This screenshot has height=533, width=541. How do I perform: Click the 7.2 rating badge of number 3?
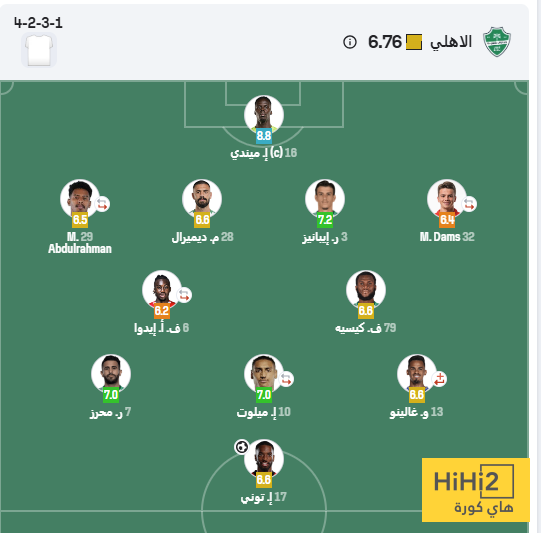[325, 220]
